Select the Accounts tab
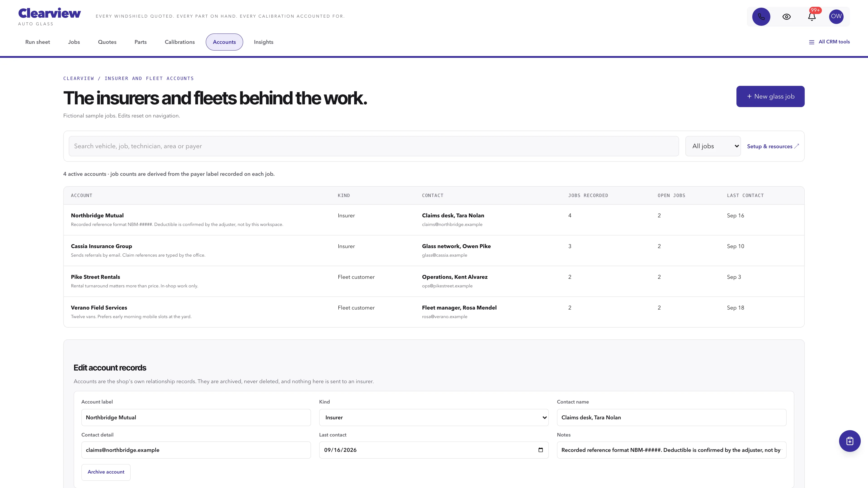Screen dimensions: 868x488 point(224,42)
